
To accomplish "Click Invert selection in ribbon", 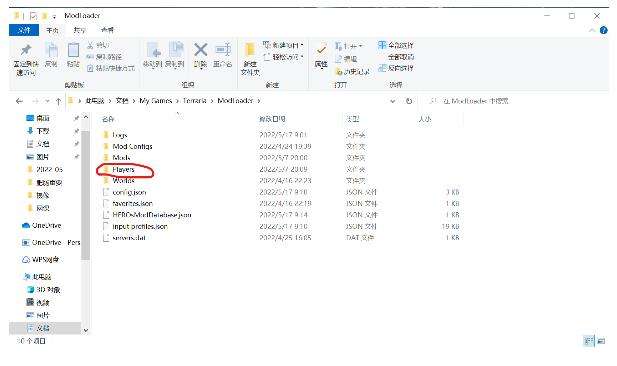I will point(396,68).
